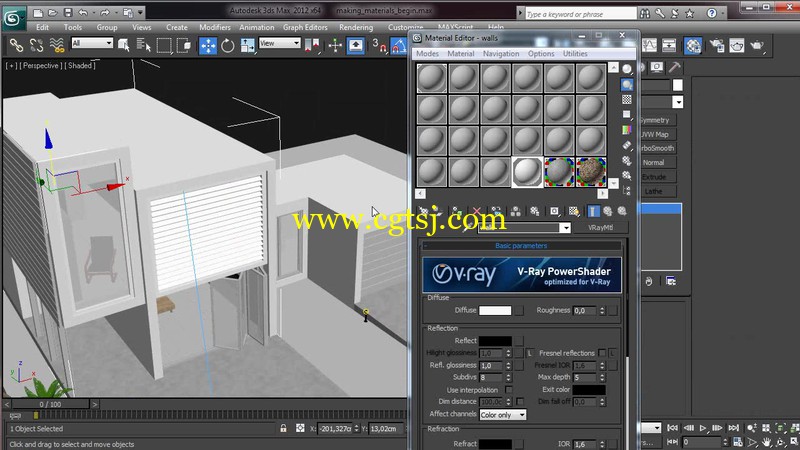Toggle the Absolute/Offset transform mode icon
Image resolution: width=800 pixels, height=450 pixels.
pyautogui.click(x=300, y=429)
